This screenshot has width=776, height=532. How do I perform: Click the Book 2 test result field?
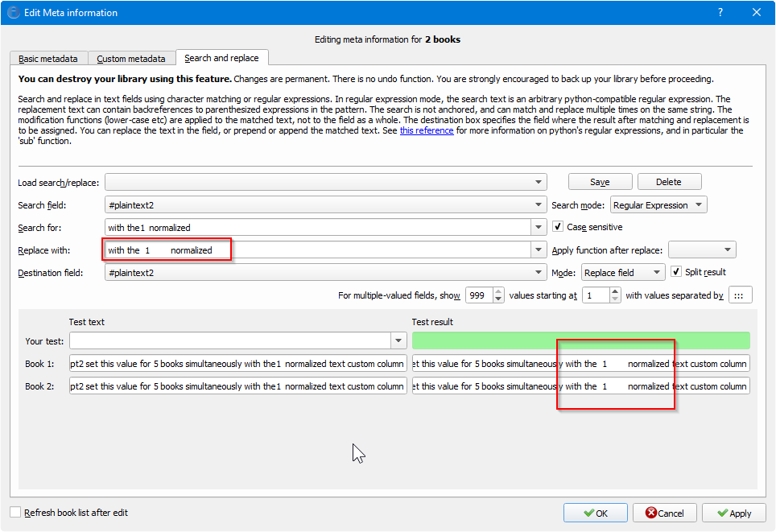click(x=581, y=386)
